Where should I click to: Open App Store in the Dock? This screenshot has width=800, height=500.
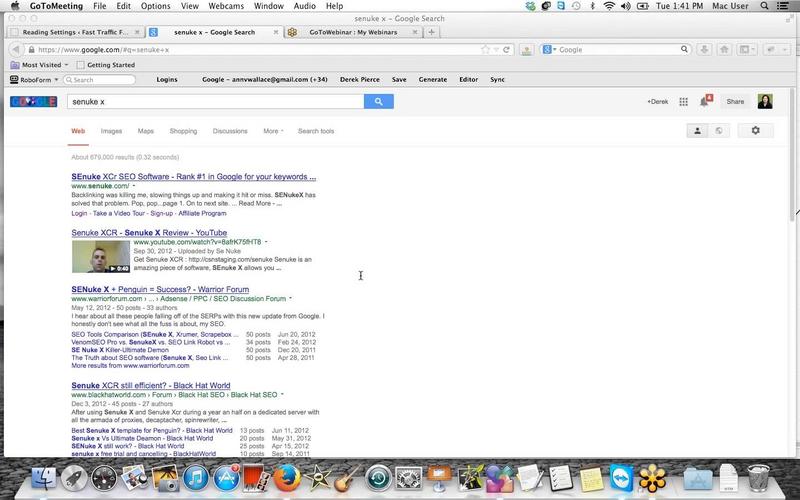[x=226, y=479]
